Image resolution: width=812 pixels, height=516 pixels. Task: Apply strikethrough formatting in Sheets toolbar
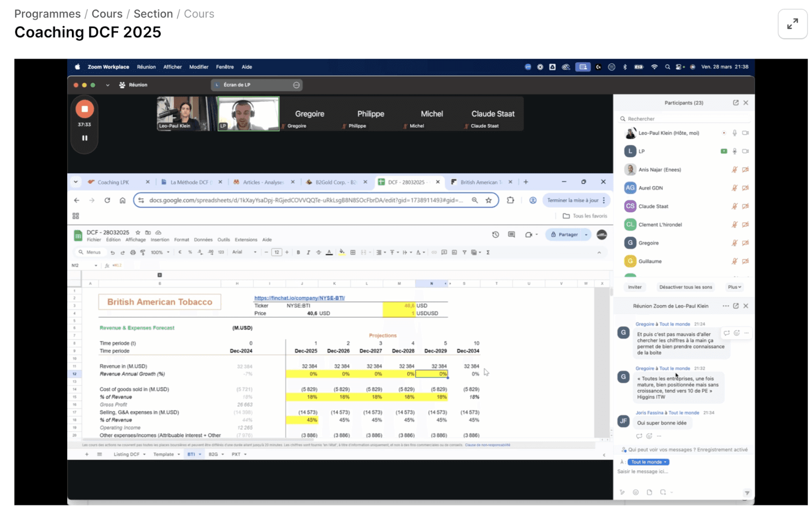[318, 252]
